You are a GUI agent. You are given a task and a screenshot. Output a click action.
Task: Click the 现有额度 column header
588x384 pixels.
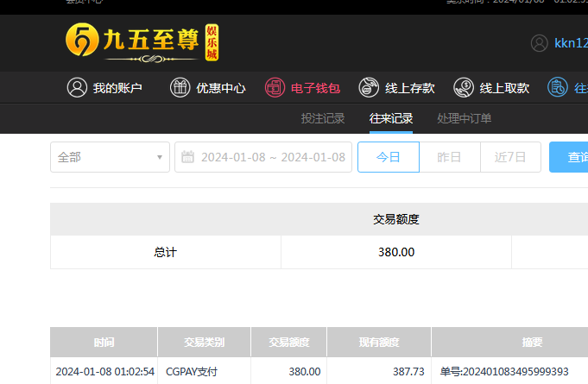tap(379, 342)
